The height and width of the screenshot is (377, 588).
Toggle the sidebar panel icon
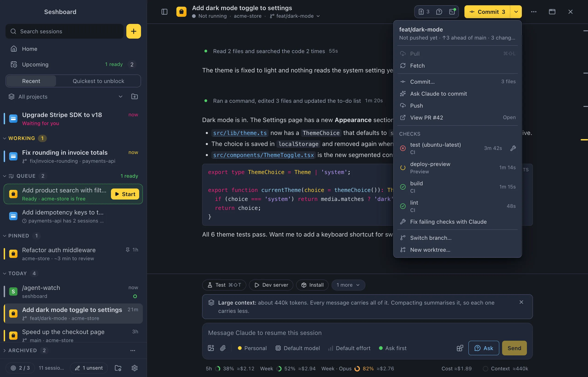[164, 12]
